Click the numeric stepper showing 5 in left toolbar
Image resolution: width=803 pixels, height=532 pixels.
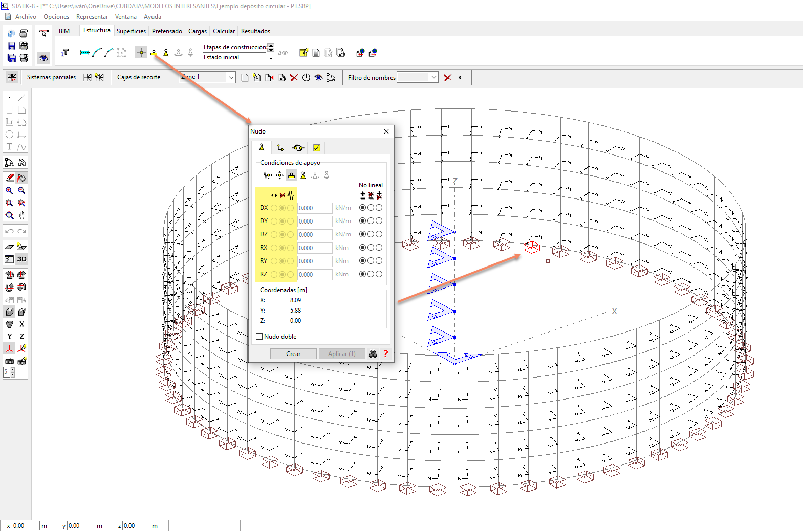point(9,373)
